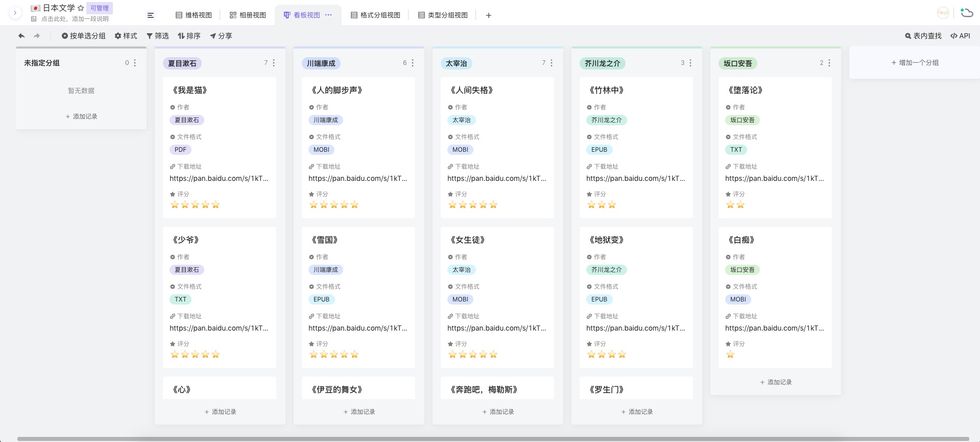Add record at bottom of 太宰治 column

498,412
